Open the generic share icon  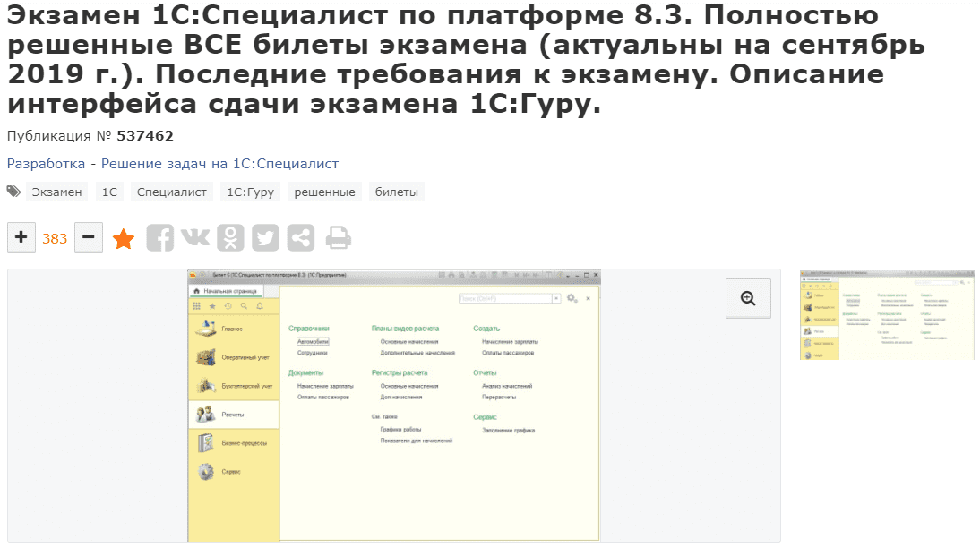tap(301, 238)
